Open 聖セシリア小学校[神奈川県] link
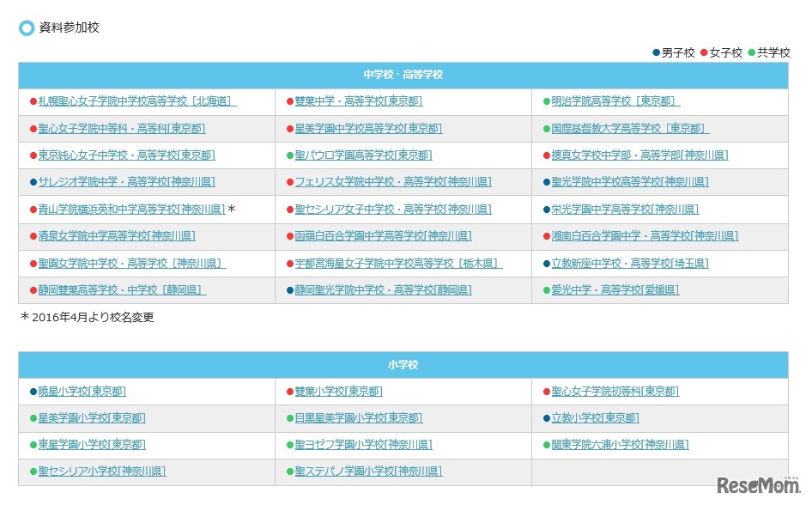The height and width of the screenshot is (505, 812). [102, 472]
